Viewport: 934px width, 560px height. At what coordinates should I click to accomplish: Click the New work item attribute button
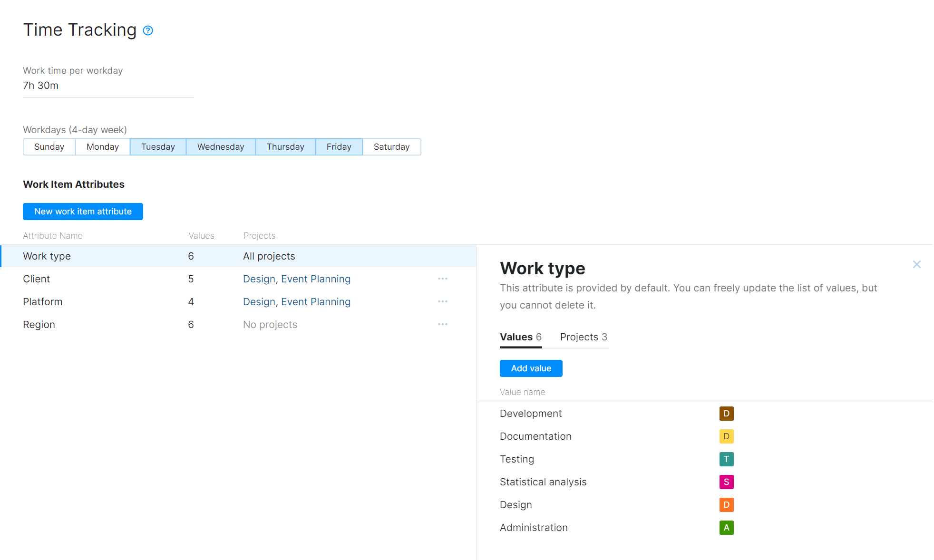tap(83, 212)
